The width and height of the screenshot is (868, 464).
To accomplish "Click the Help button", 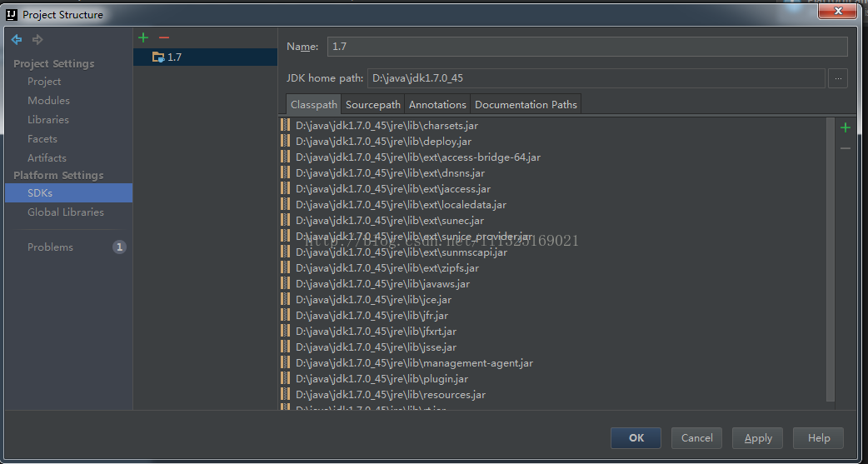I will coord(818,438).
